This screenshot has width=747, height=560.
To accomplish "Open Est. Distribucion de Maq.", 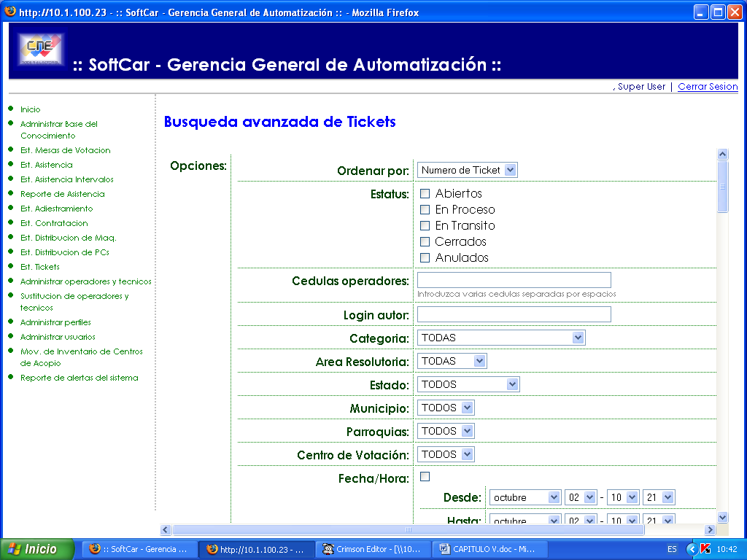I will pos(68,238).
